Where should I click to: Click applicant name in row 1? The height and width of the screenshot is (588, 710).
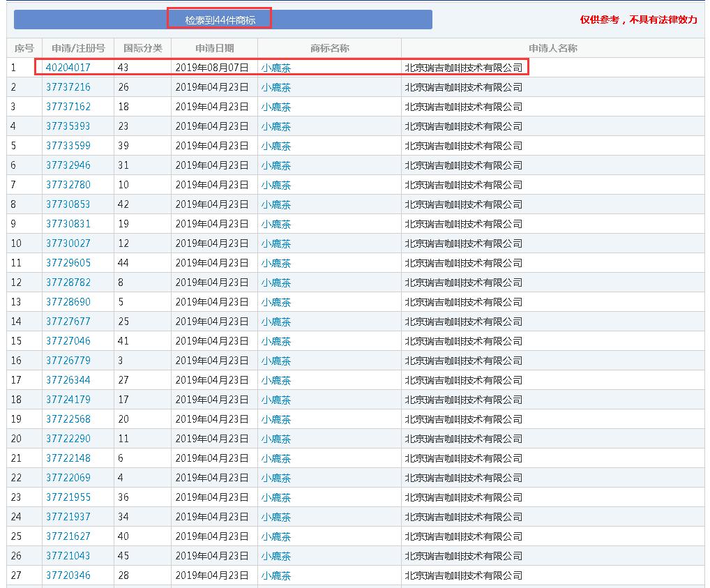(463, 68)
